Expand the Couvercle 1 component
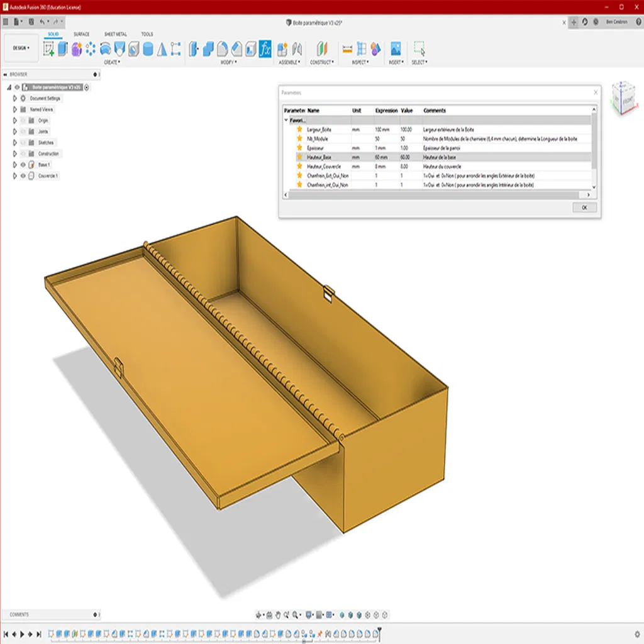The image size is (644, 644). (14, 176)
